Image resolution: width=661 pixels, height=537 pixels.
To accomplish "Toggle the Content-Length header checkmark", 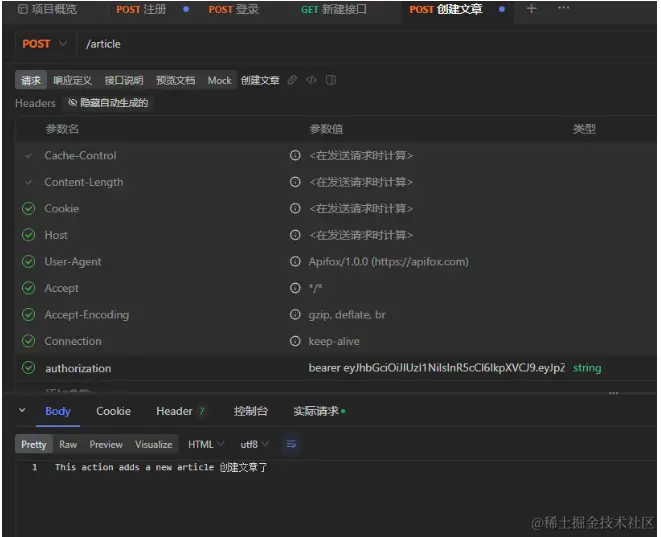I will (29, 182).
